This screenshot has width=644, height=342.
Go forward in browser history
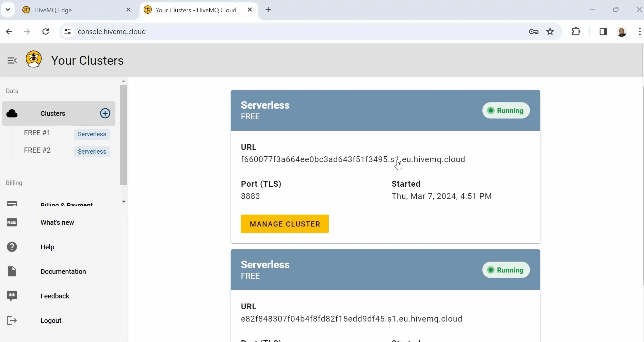coord(27,32)
